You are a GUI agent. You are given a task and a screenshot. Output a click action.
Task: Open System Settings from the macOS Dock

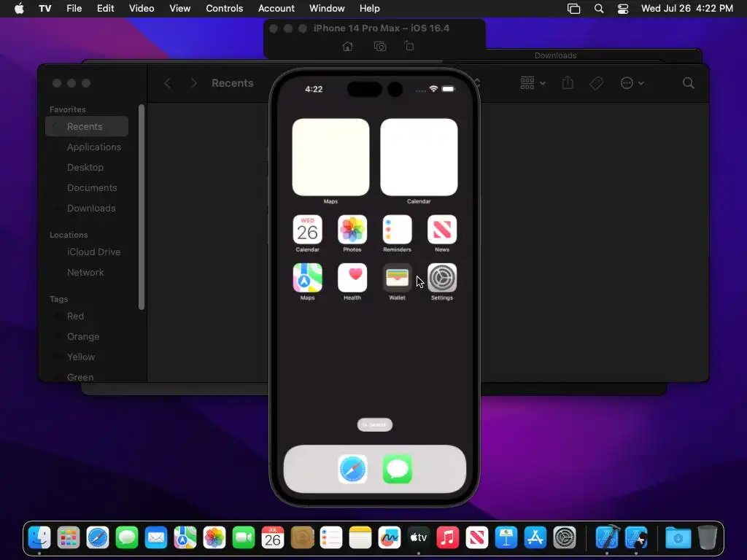[565, 538]
